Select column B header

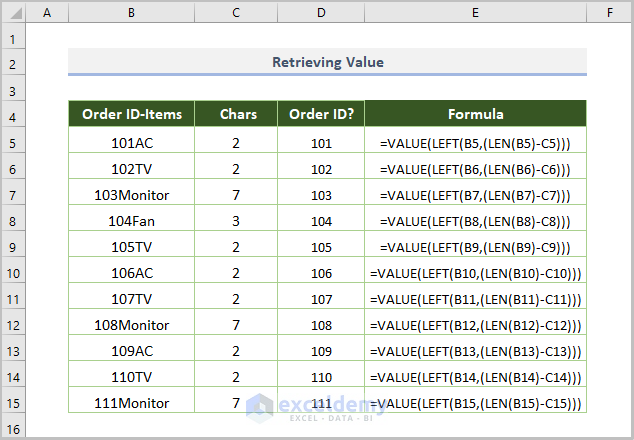coord(131,13)
